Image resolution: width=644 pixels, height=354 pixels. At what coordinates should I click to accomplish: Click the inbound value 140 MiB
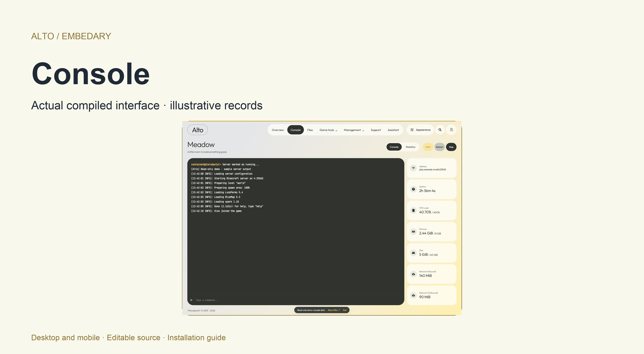coord(425,276)
